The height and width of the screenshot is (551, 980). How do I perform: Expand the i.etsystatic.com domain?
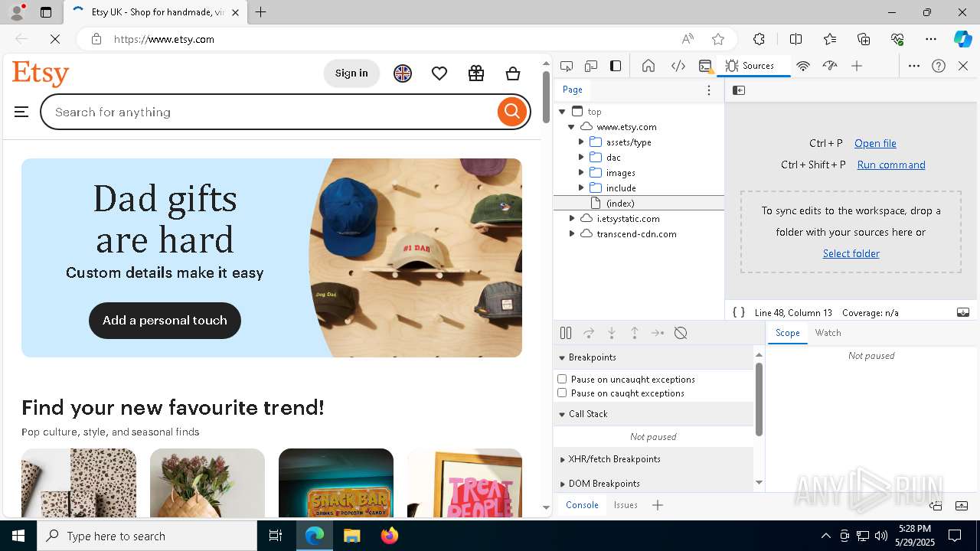(572, 219)
